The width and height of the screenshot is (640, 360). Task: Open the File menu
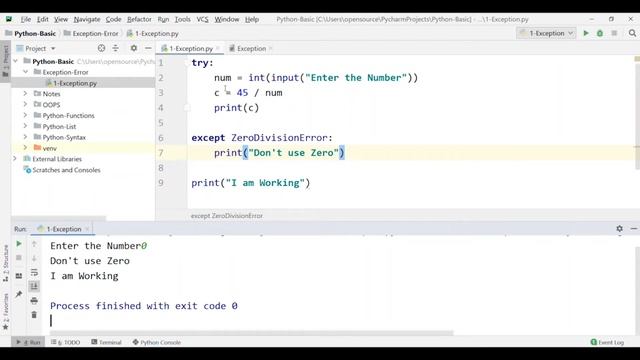[26, 19]
